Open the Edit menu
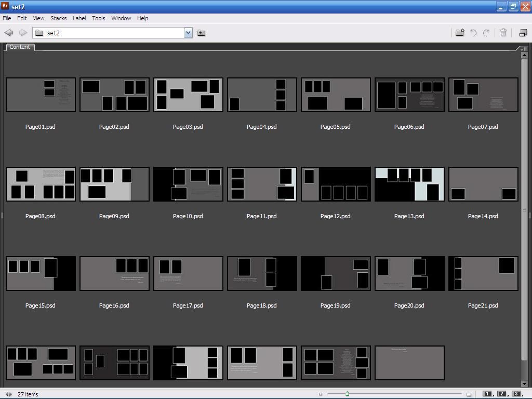 point(22,18)
